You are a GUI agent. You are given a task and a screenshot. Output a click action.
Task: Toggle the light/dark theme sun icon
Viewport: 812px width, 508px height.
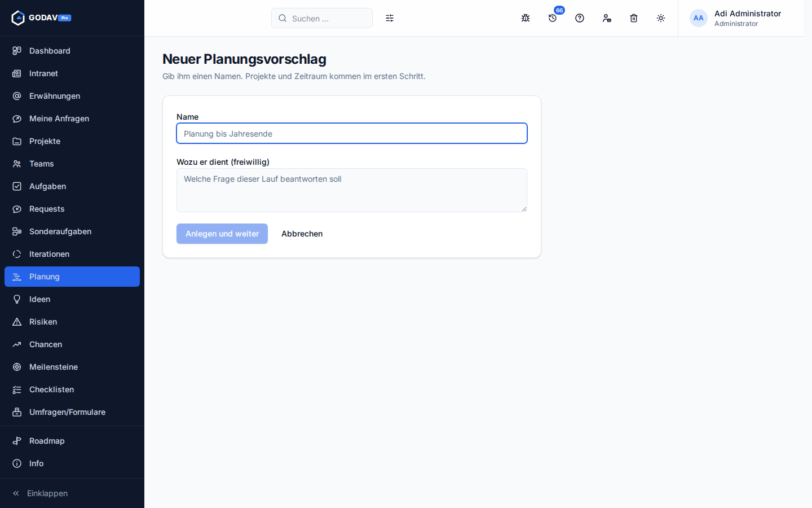tap(661, 18)
